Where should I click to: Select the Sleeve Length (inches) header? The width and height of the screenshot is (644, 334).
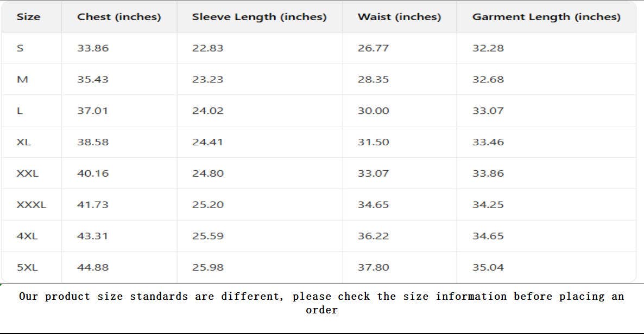(x=259, y=17)
